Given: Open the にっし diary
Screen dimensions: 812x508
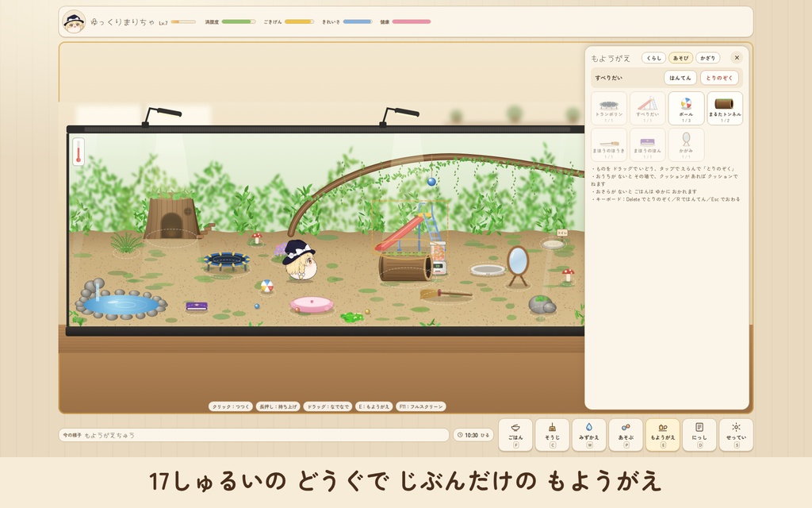Looking at the screenshot, I should coord(699,434).
